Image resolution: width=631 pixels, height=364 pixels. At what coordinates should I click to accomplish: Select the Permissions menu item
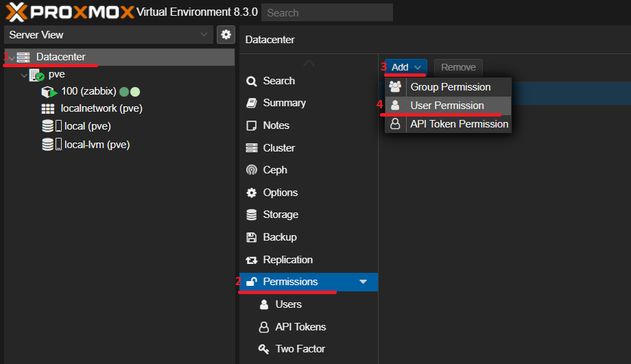pyautogui.click(x=309, y=282)
